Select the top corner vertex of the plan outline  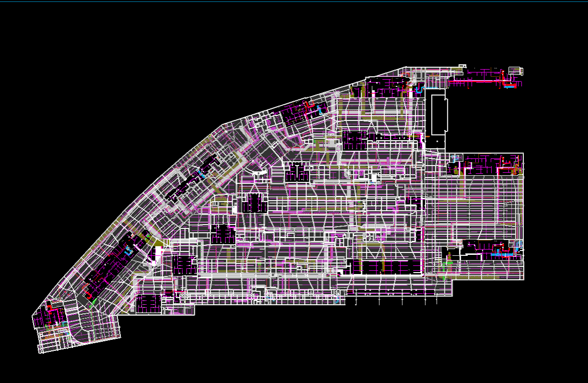406,67
